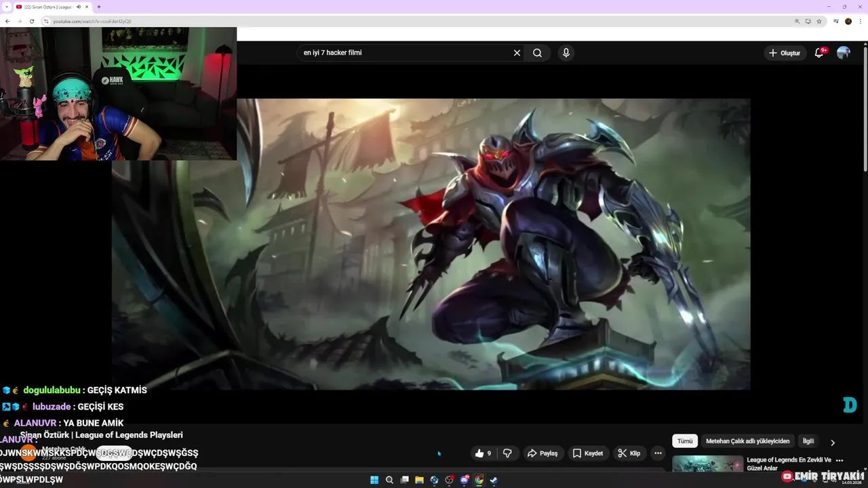Open League of Legends En Zevkli video thumbnail
Viewport: 868px width, 488px height.
point(708,464)
